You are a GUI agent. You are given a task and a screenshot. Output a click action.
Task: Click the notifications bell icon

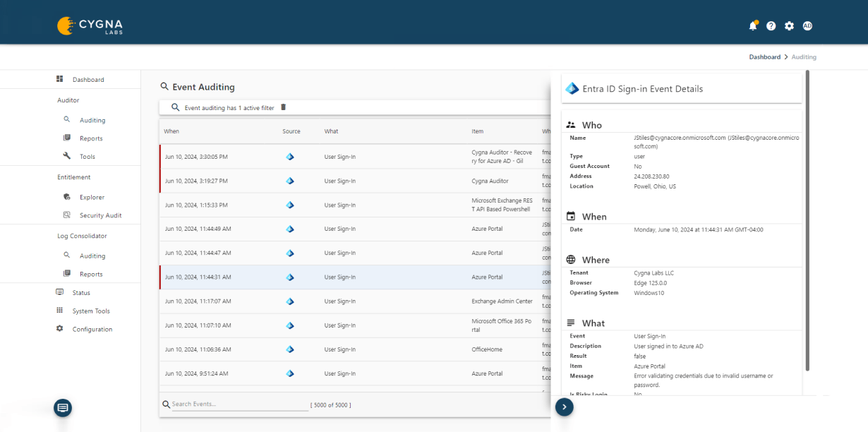click(752, 25)
